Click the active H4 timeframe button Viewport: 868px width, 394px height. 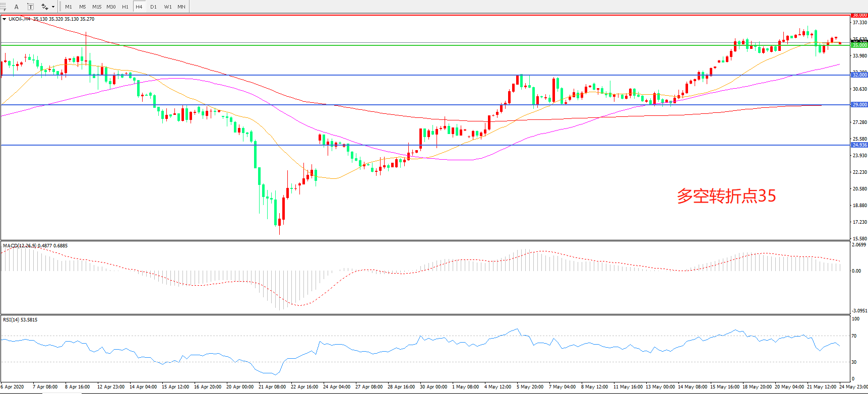139,7
